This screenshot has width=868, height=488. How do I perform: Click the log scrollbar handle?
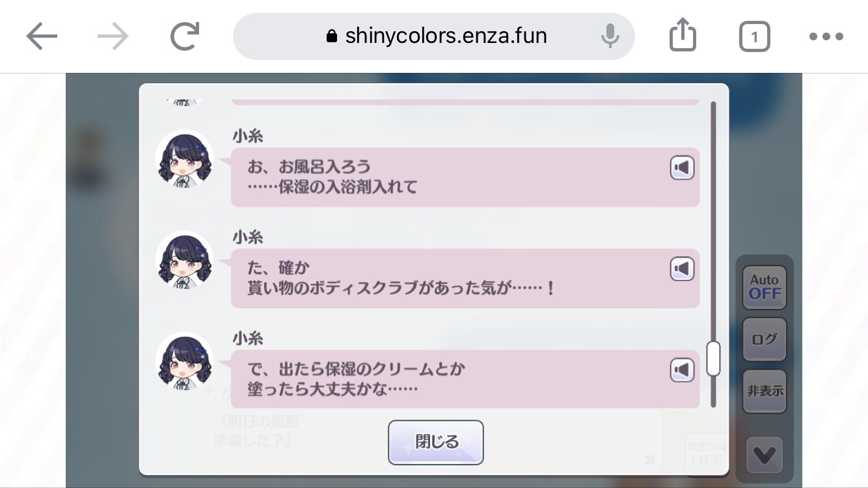tap(713, 359)
